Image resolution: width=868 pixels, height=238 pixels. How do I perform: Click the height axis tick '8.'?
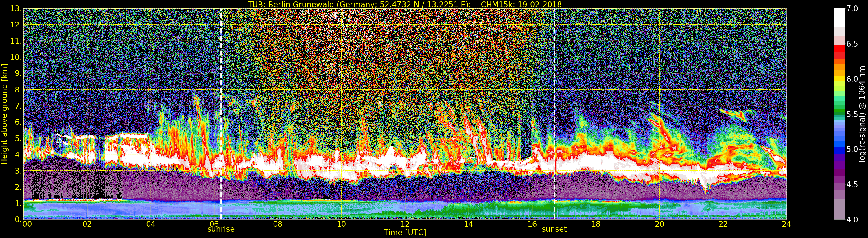click(18, 90)
